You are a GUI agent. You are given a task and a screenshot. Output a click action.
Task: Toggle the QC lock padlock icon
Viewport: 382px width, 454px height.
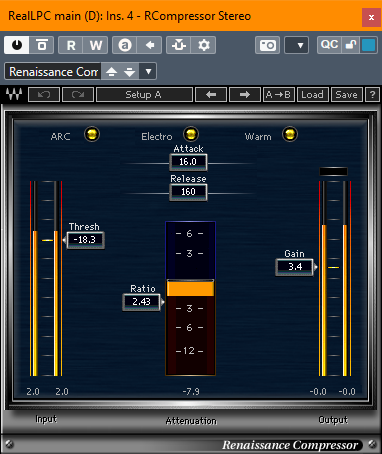pyautogui.click(x=351, y=45)
